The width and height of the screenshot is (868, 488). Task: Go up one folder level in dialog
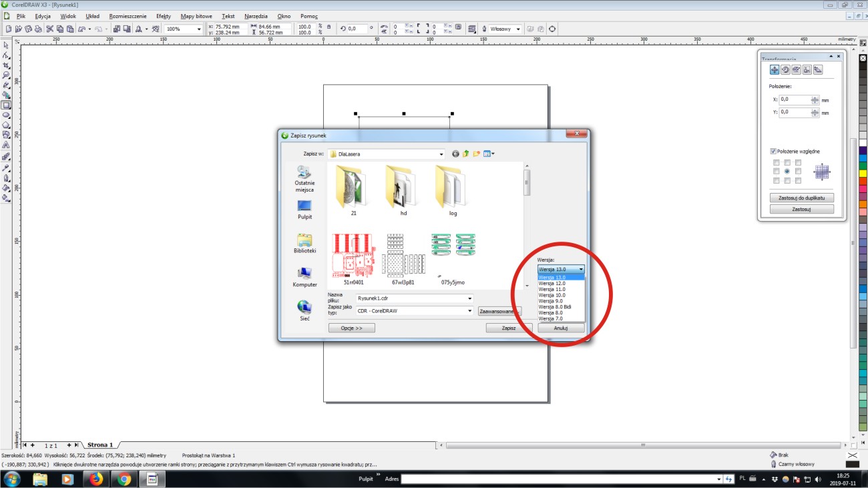[x=466, y=154]
